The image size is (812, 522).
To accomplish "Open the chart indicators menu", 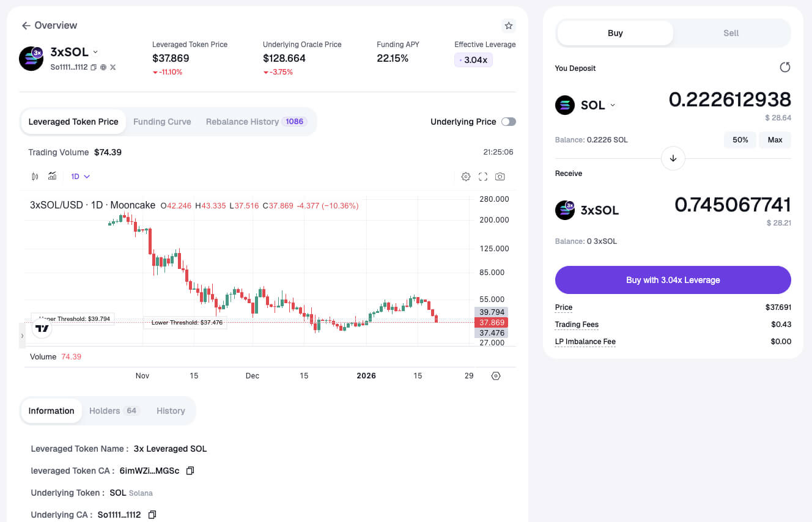I will click(x=53, y=177).
